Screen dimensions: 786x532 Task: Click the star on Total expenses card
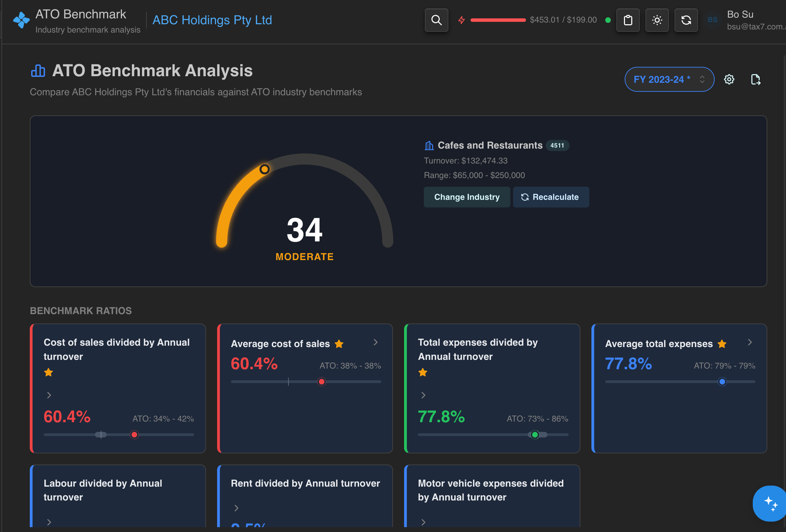(x=423, y=372)
